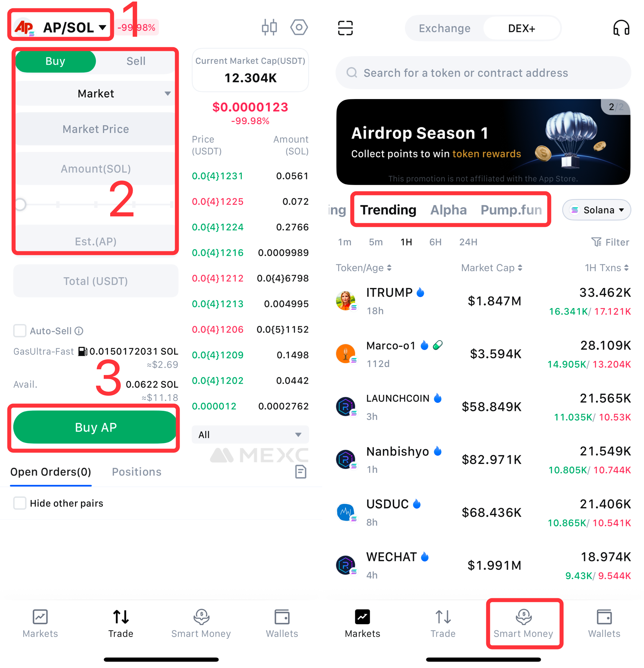
Task: Open the Solana chain dropdown
Action: (x=597, y=210)
